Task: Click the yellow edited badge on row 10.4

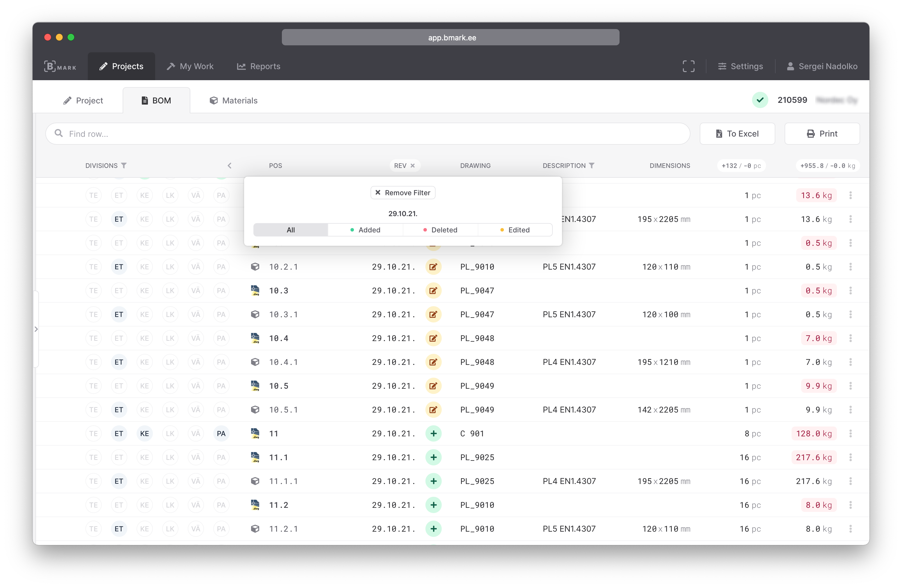Action: tap(434, 338)
